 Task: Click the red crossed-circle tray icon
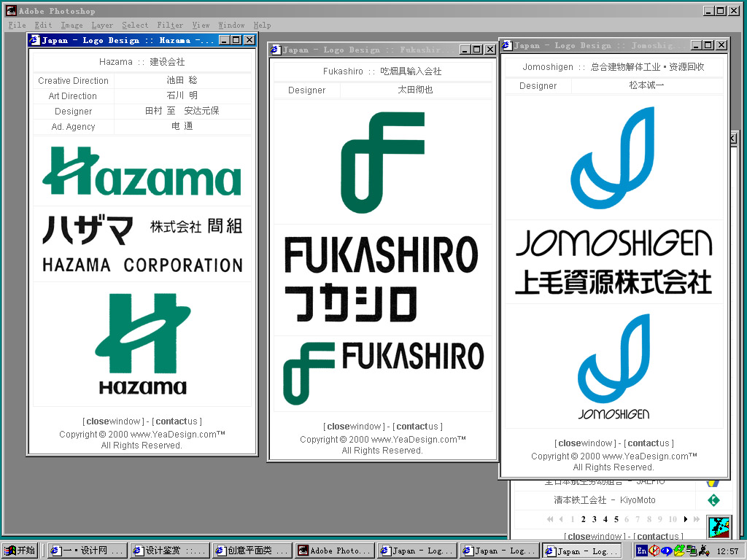click(x=654, y=551)
